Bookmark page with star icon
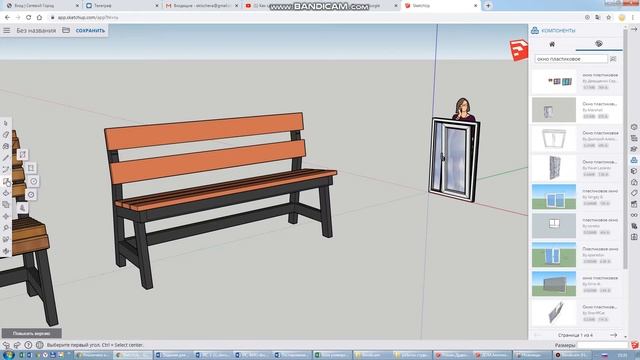Screen dimensions: 640x360 point(609,18)
